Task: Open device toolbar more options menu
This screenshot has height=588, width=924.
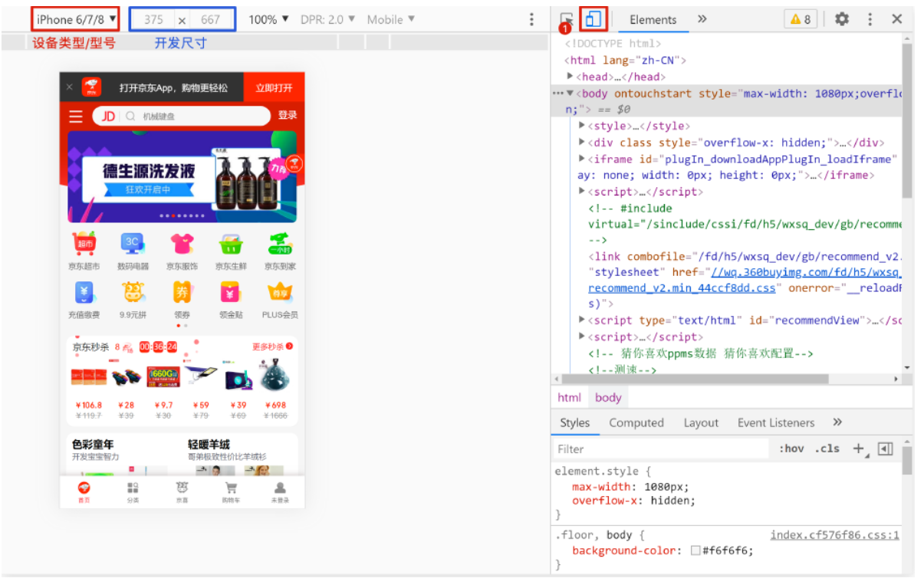Action: [532, 19]
